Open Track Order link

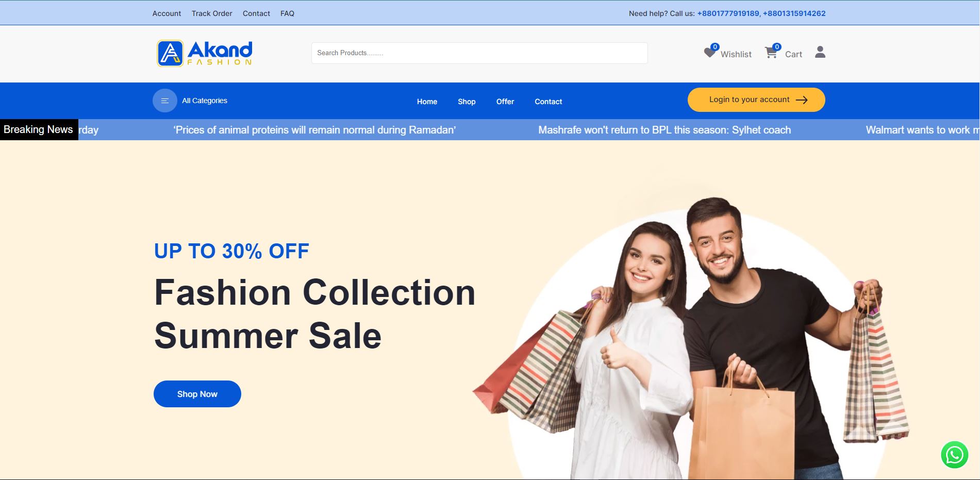pyautogui.click(x=212, y=13)
